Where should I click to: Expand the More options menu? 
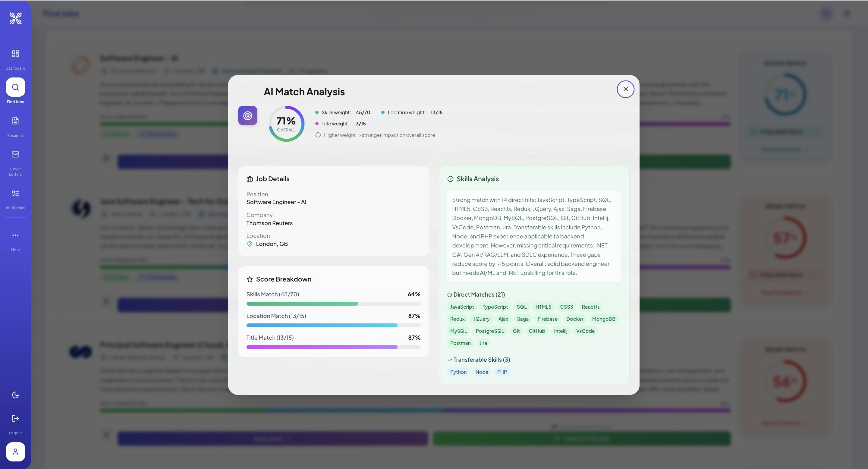pyautogui.click(x=15, y=235)
